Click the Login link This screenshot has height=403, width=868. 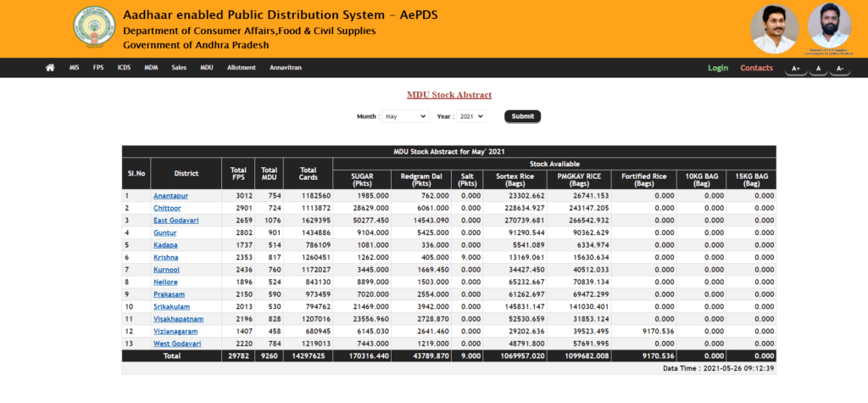click(718, 68)
